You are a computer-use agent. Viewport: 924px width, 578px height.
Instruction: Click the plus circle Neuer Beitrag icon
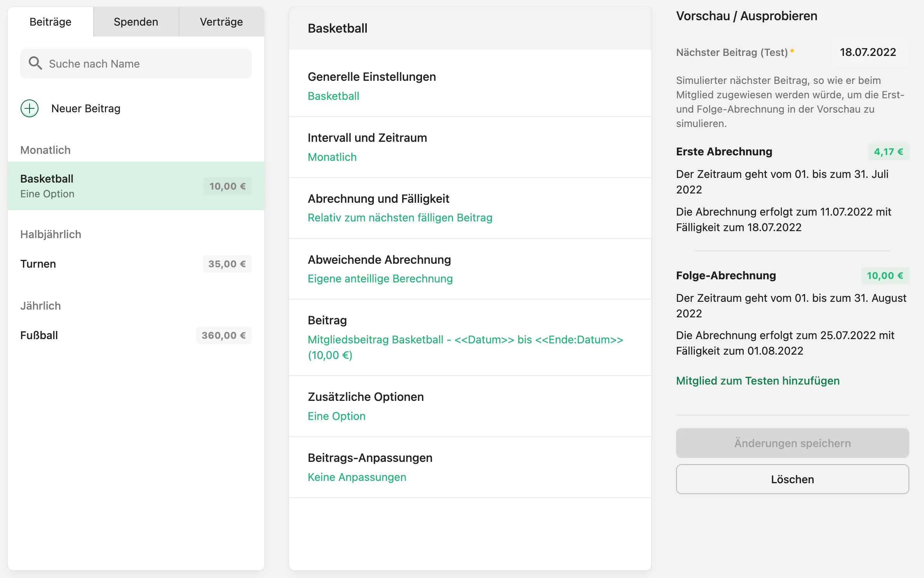click(x=30, y=108)
